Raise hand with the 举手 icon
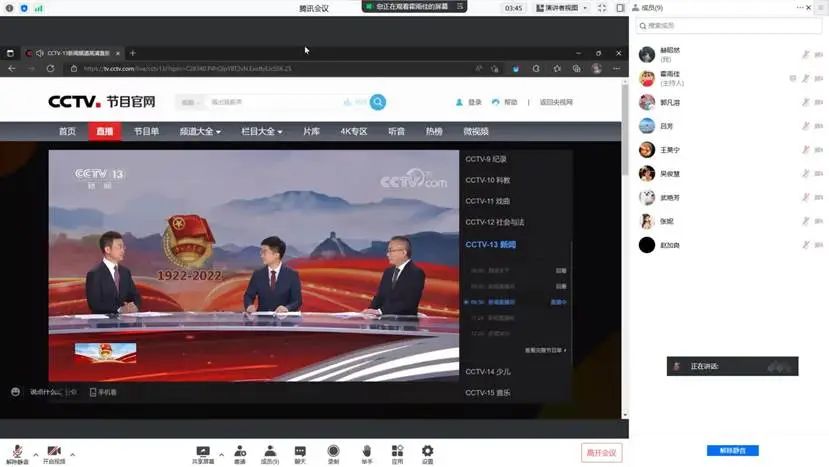 [367, 452]
